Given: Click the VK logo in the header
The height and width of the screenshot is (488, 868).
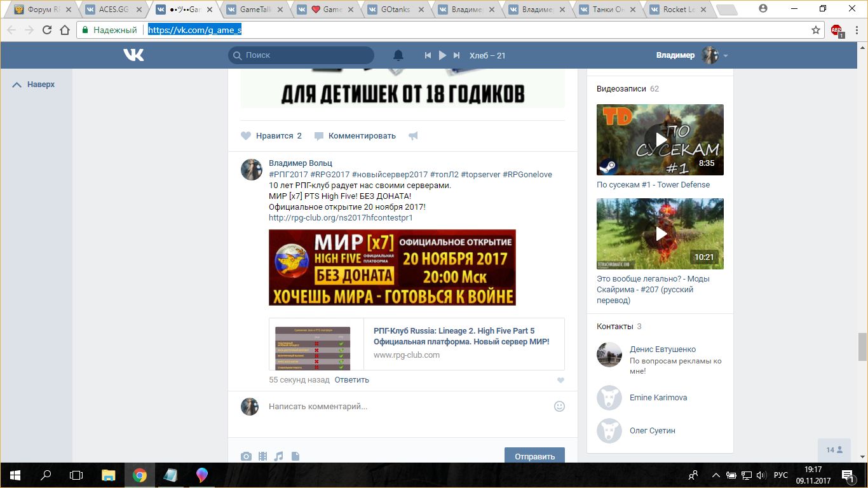Looking at the screenshot, I should tap(133, 55).
